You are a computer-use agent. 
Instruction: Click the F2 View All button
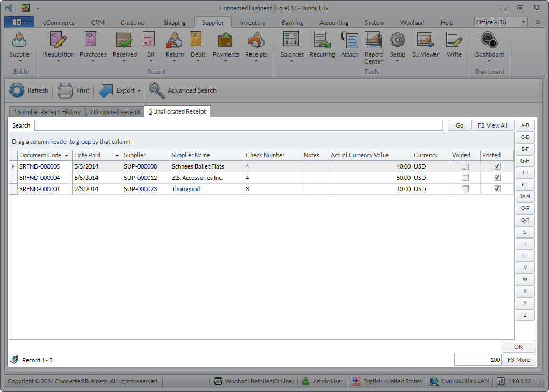[x=492, y=125]
